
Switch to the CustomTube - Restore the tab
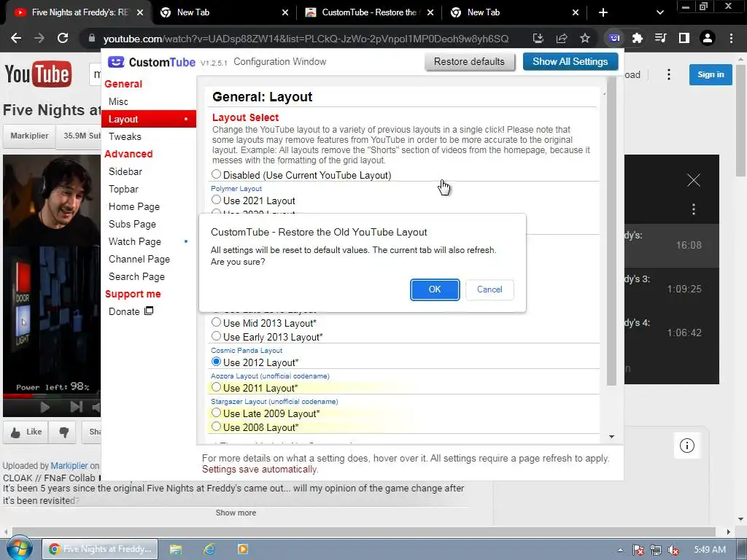369,12
